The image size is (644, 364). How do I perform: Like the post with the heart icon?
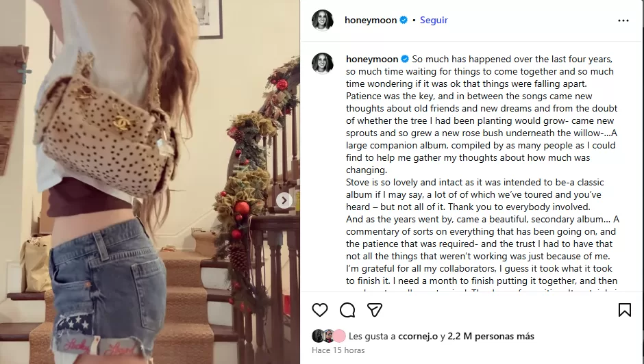point(319,310)
